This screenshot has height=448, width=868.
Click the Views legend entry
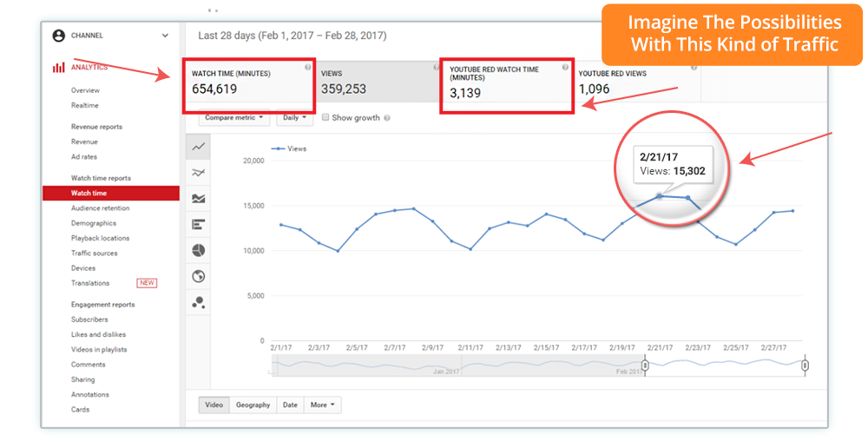pyautogui.click(x=288, y=148)
